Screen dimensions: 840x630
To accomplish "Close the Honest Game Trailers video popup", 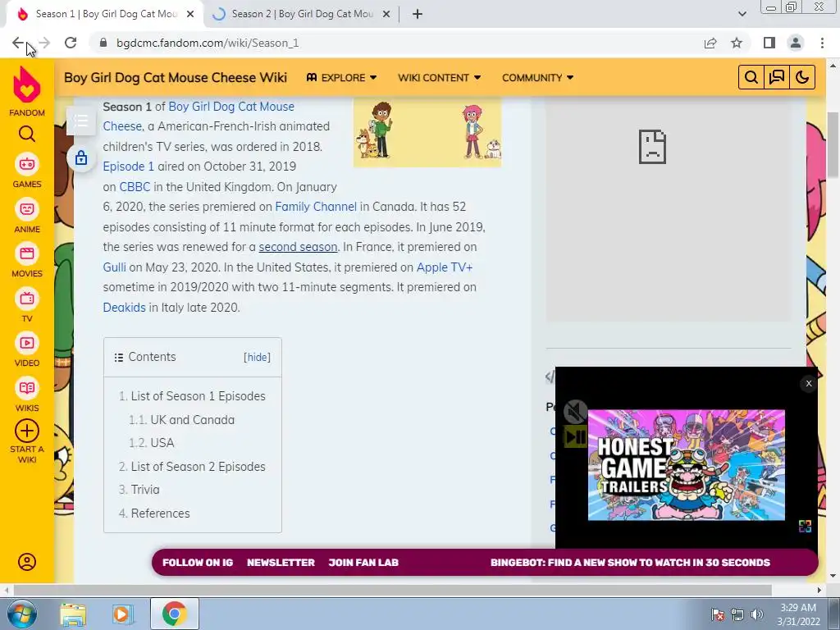I will [x=808, y=384].
